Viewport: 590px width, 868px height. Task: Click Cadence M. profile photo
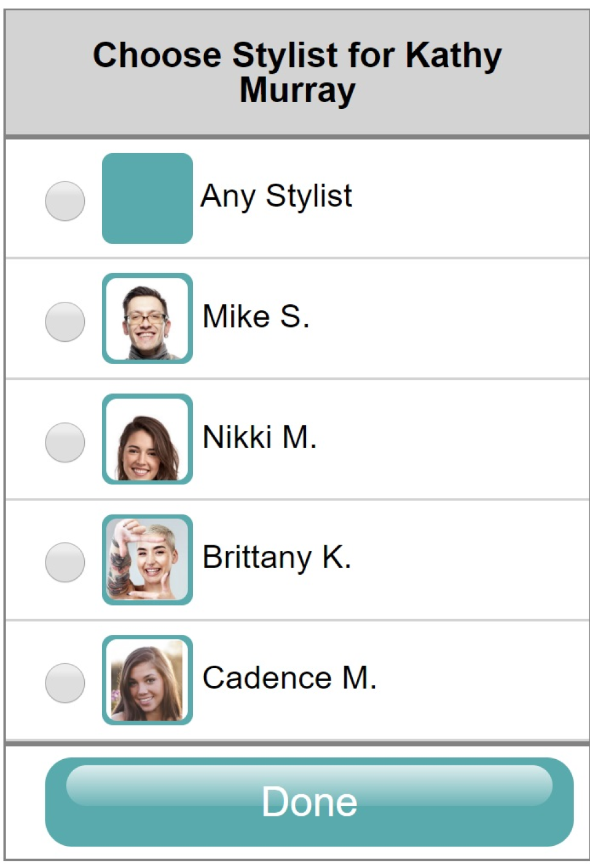click(x=147, y=680)
